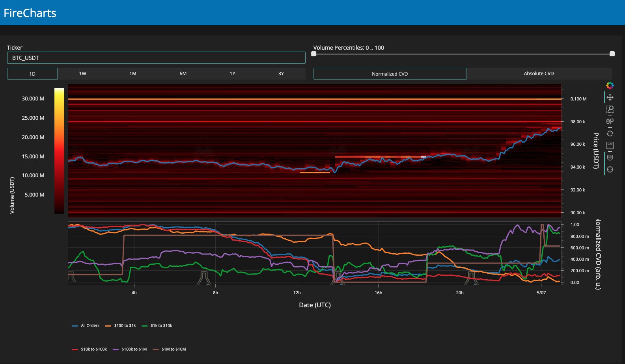Switch to the 6M timeframe

[183, 74]
